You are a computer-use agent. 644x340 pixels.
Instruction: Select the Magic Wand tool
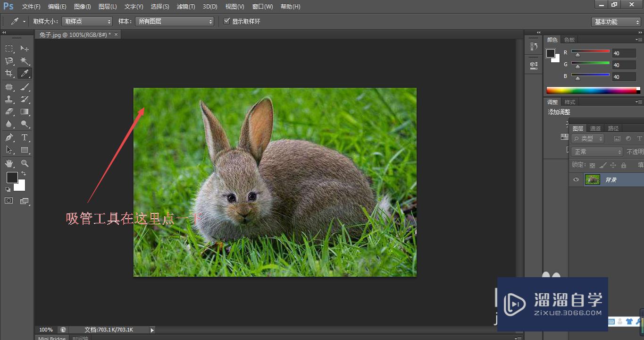25,61
